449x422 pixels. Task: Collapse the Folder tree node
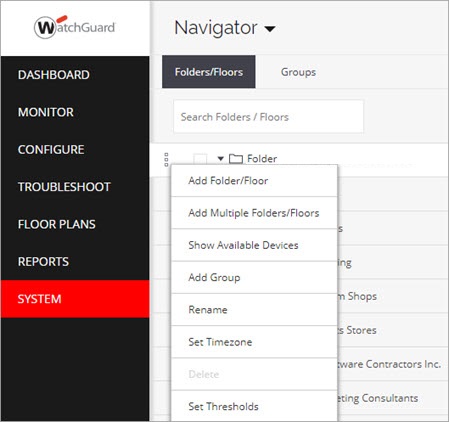(220, 159)
